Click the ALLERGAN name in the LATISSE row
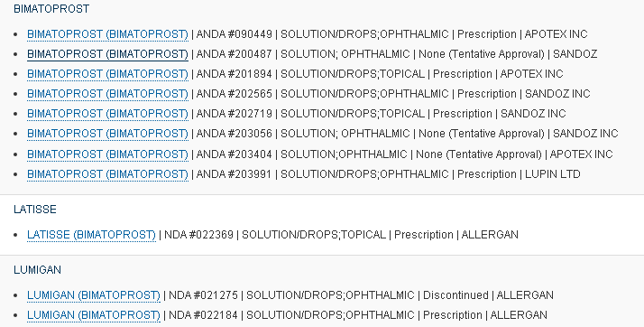644x327 pixels. 490,235
